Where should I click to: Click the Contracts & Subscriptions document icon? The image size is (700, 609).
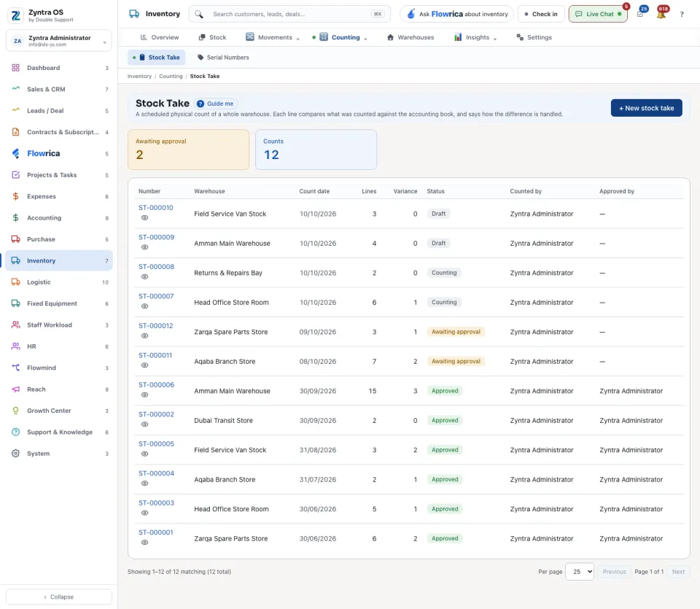tap(15, 132)
